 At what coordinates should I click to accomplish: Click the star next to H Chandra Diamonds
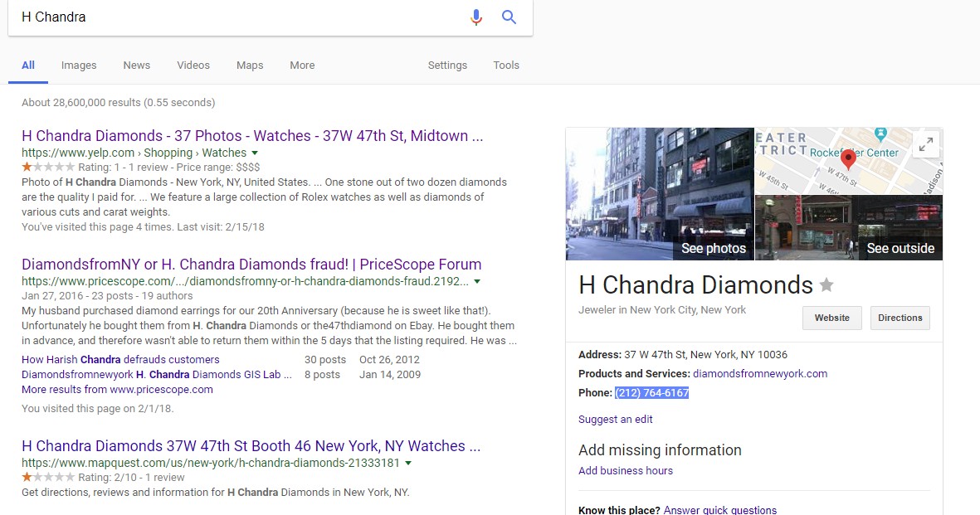pos(826,285)
